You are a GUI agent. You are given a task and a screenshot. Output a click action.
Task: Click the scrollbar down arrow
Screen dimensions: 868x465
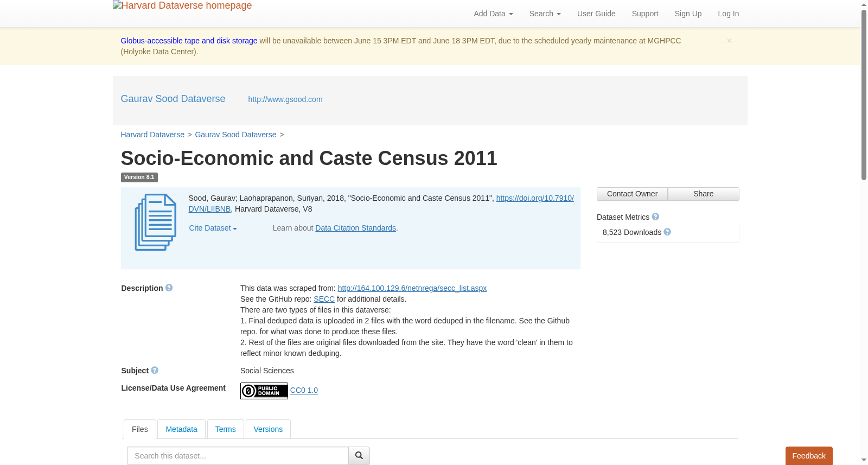(x=864, y=460)
